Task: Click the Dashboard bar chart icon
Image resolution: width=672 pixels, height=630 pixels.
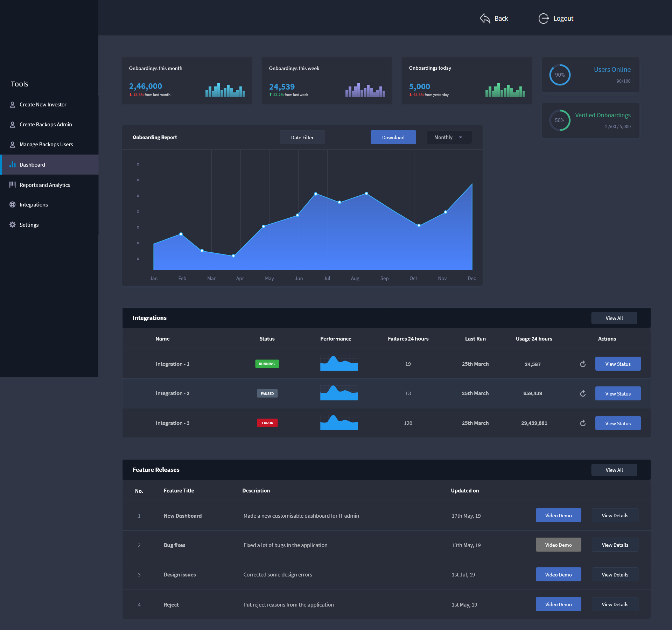Action: click(x=13, y=164)
